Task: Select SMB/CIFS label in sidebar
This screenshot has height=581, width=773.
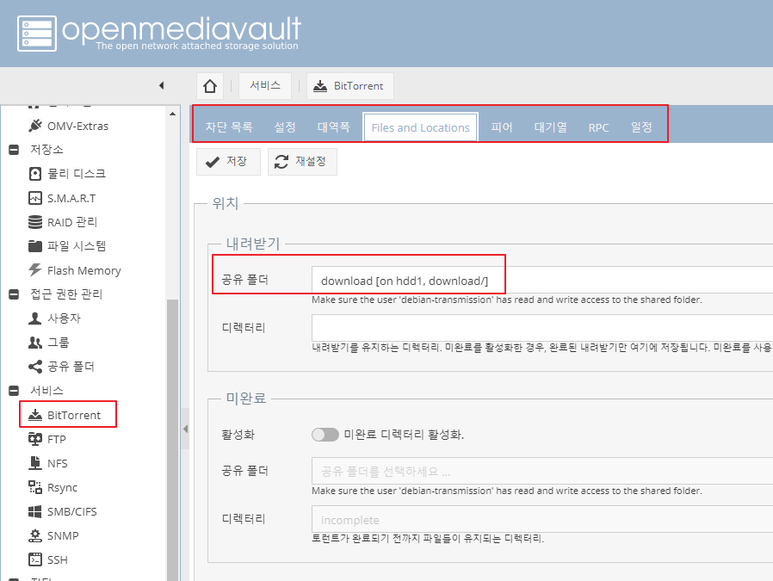Action: 72,512
